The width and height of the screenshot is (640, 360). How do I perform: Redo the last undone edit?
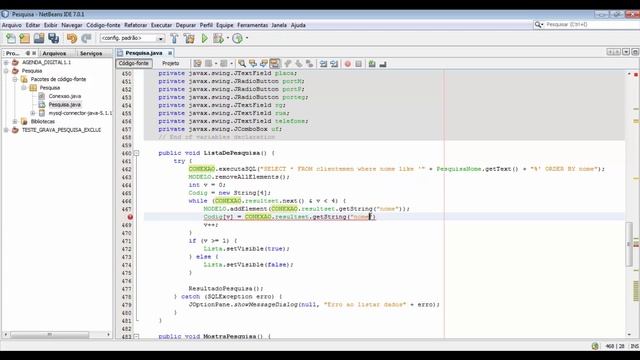[x=86, y=38]
